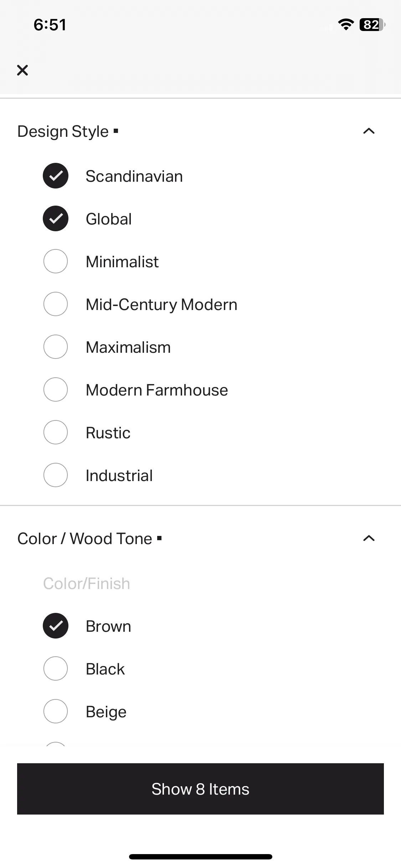Uncheck the Scandinavian design style
This screenshot has width=401, height=868.
click(56, 176)
